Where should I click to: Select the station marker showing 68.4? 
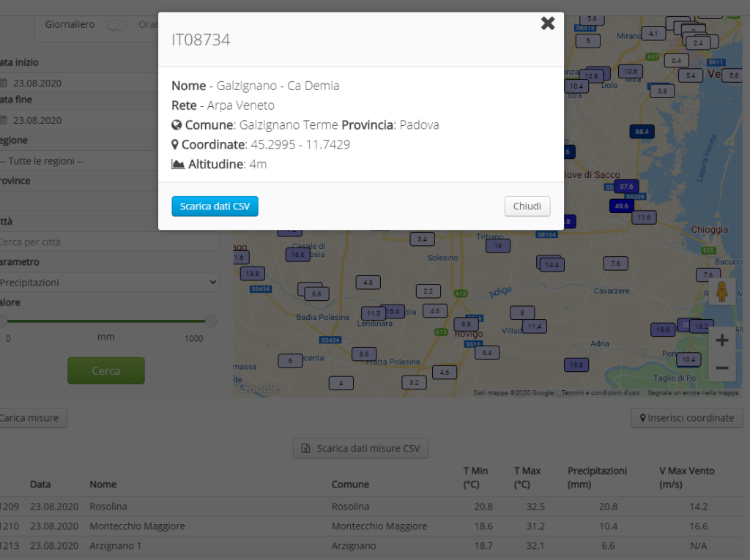click(x=641, y=132)
